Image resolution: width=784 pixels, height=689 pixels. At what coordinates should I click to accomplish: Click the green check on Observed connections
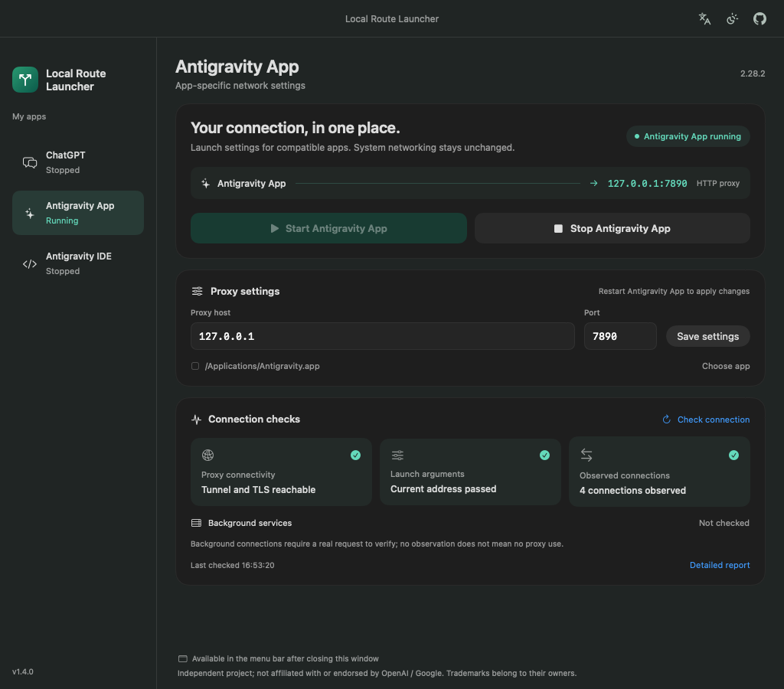click(733, 455)
